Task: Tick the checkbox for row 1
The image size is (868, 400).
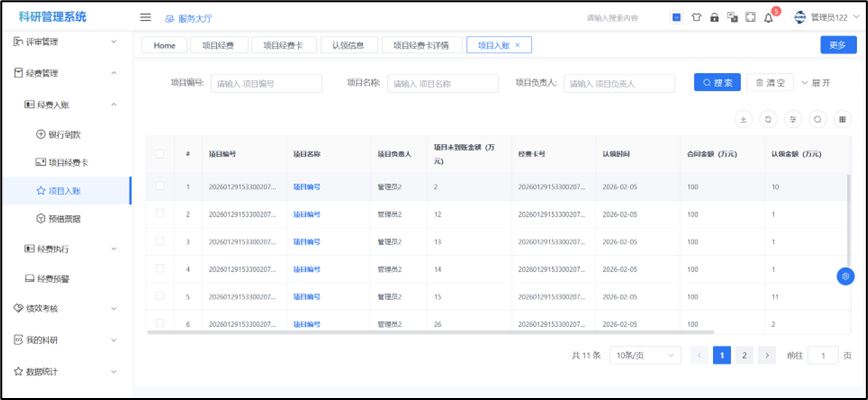Action: pos(160,186)
